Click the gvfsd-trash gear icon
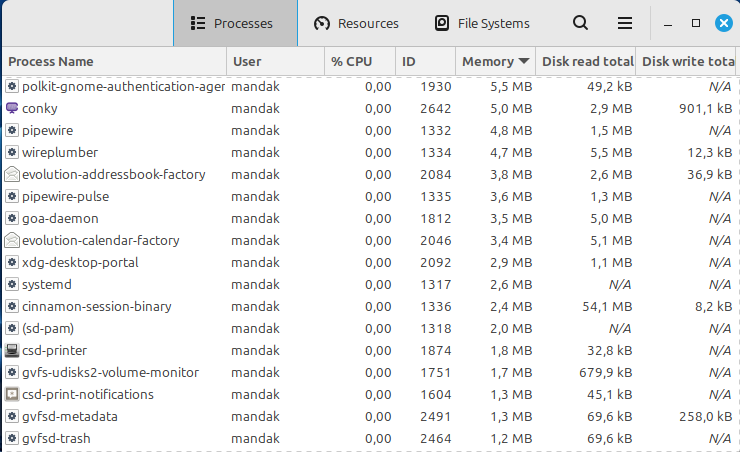Screen dimensions: 740x452 [12, 438]
